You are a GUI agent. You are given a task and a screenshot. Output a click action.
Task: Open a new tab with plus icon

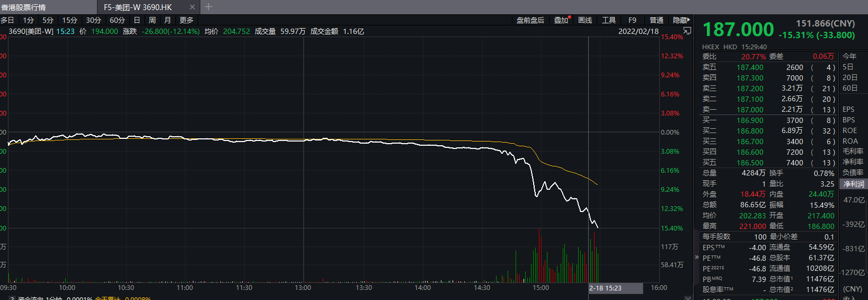pyautogui.click(x=208, y=7)
